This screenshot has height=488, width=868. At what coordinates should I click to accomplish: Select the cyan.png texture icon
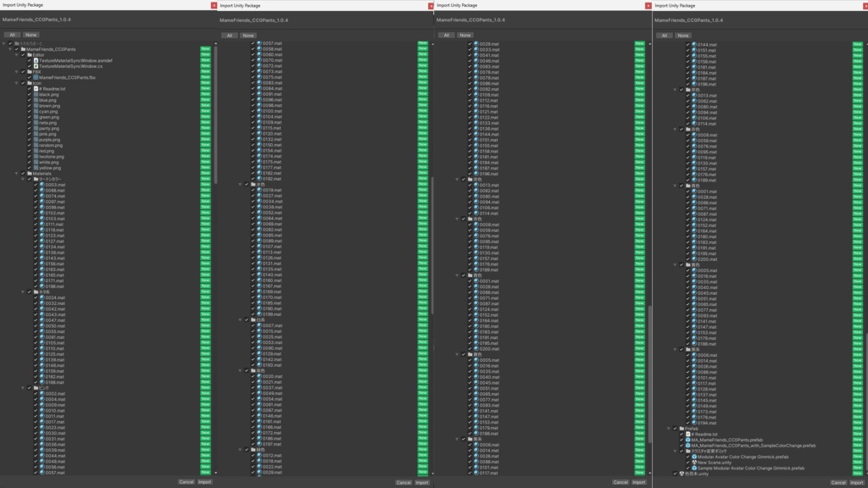(x=36, y=111)
